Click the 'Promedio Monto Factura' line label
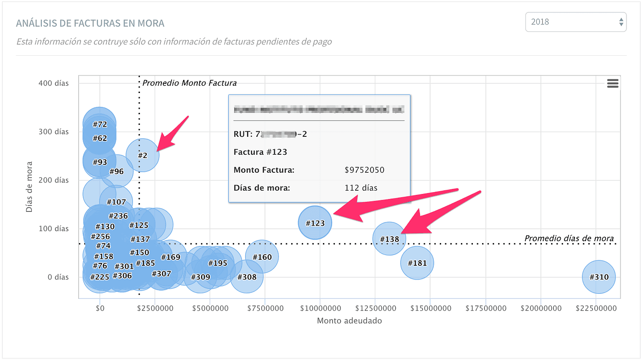This screenshot has width=644, height=362. 190,83
